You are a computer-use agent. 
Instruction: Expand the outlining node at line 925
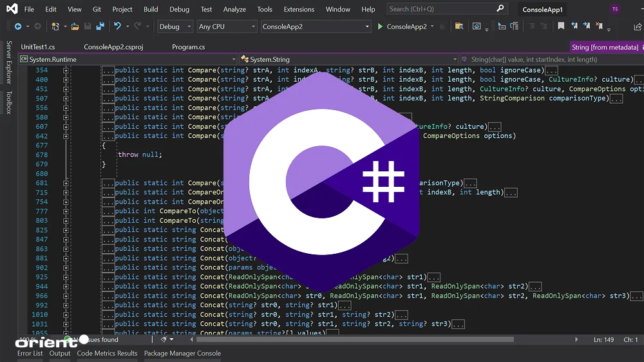[x=66, y=277]
